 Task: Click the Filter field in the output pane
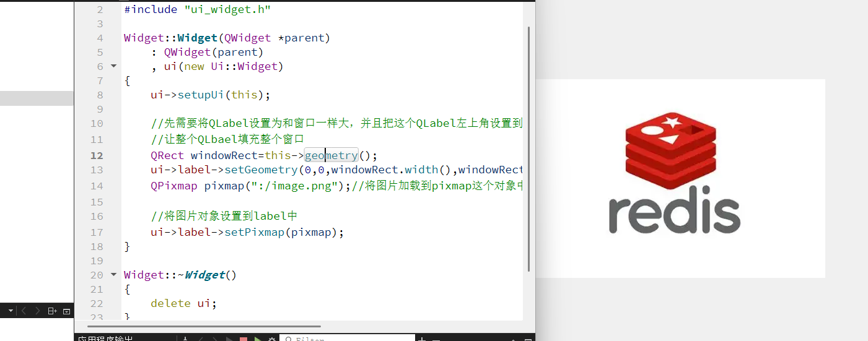click(347, 339)
